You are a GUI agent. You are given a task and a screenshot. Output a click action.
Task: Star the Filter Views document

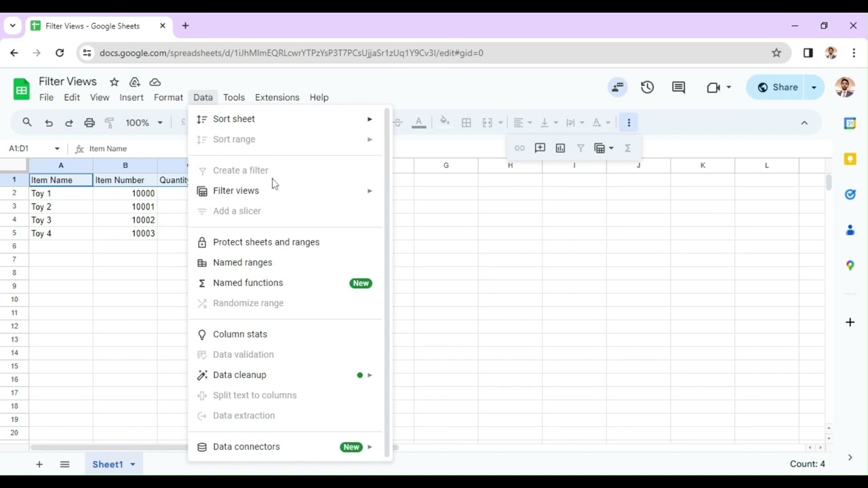click(114, 82)
